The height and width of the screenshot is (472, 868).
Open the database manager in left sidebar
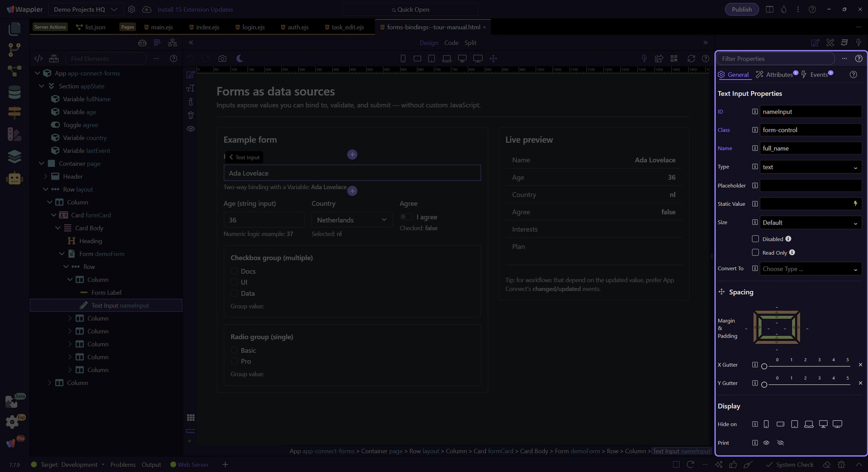click(14, 92)
